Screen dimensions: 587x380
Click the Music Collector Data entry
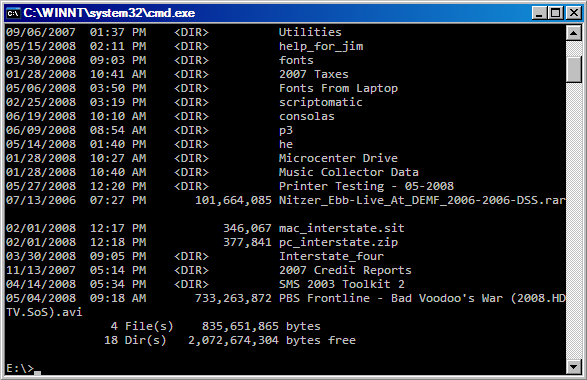point(349,172)
